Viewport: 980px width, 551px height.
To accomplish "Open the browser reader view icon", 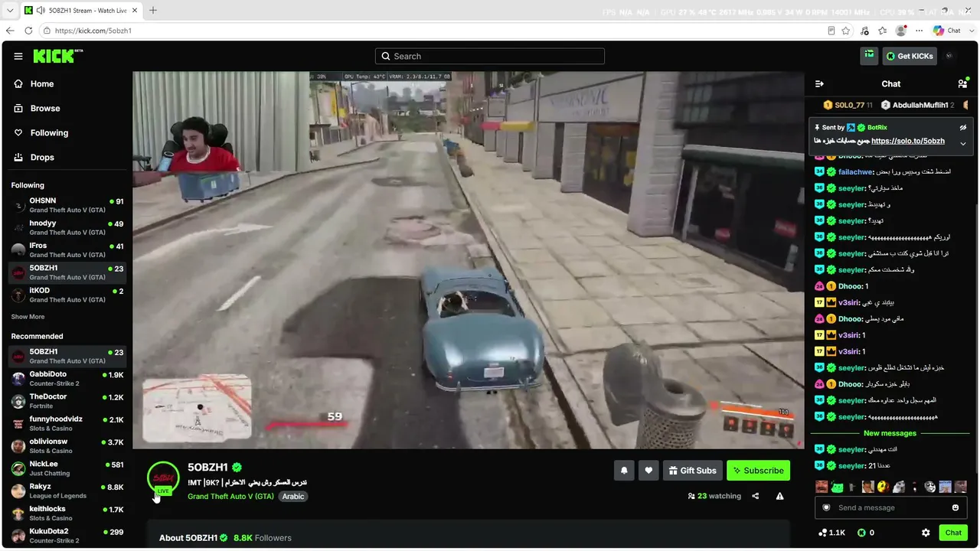I will [831, 31].
